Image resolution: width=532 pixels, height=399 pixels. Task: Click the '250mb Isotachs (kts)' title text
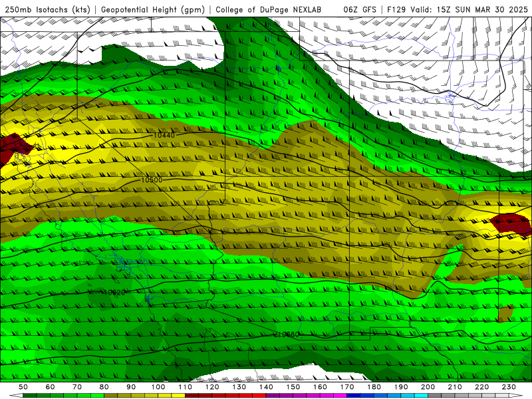pyautogui.click(x=47, y=9)
